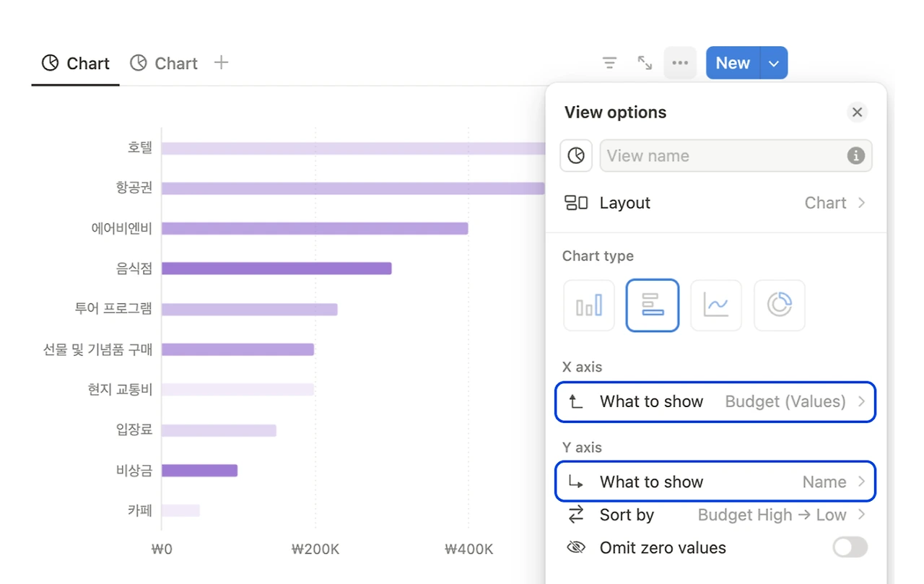Select the horizontal bar chart type
This screenshot has width=924, height=584.
click(x=653, y=305)
